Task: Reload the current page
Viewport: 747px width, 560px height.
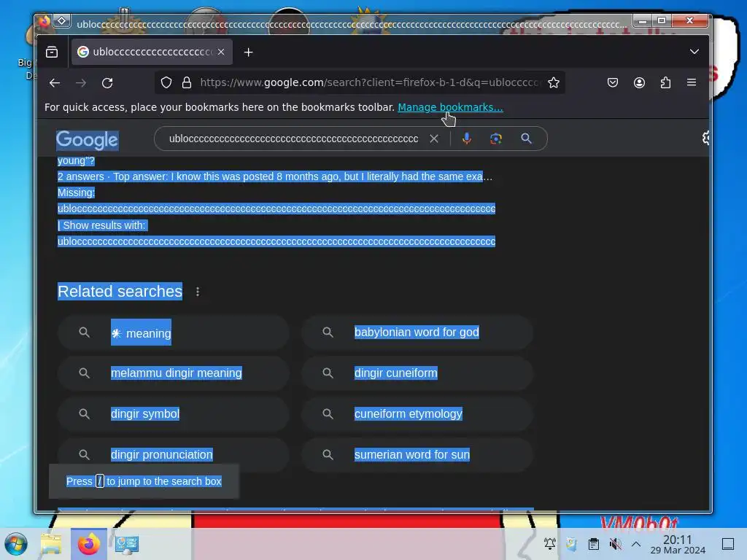Action: pos(107,83)
